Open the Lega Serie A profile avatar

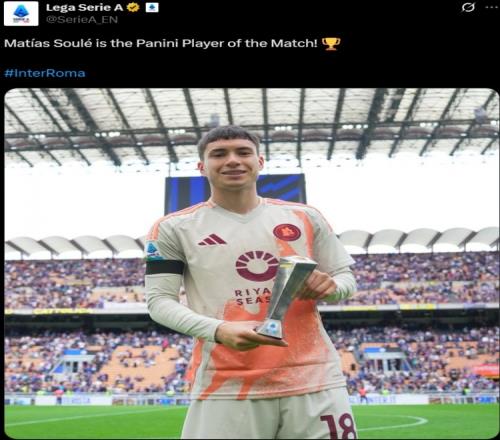coord(21,13)
